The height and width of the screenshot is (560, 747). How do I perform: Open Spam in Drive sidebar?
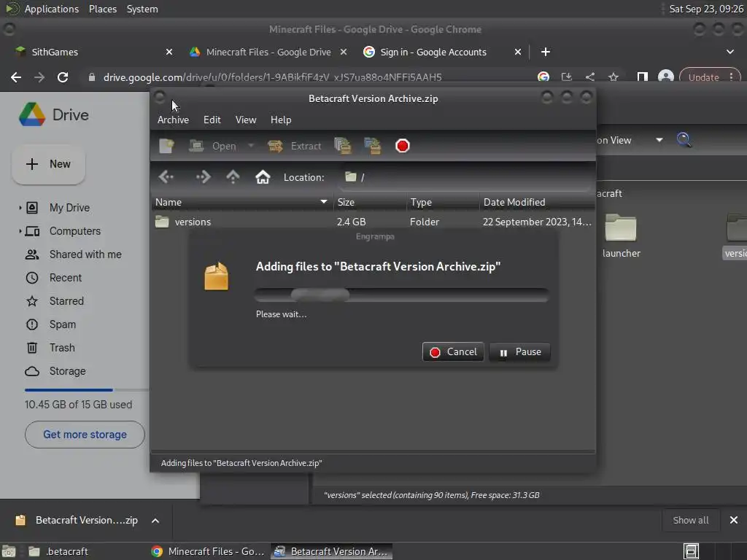63,324
